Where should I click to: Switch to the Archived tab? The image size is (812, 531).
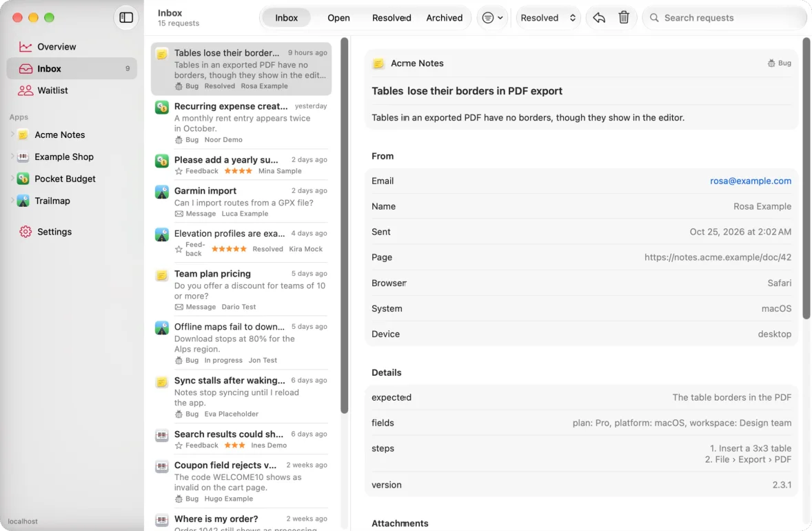point(444,18)
